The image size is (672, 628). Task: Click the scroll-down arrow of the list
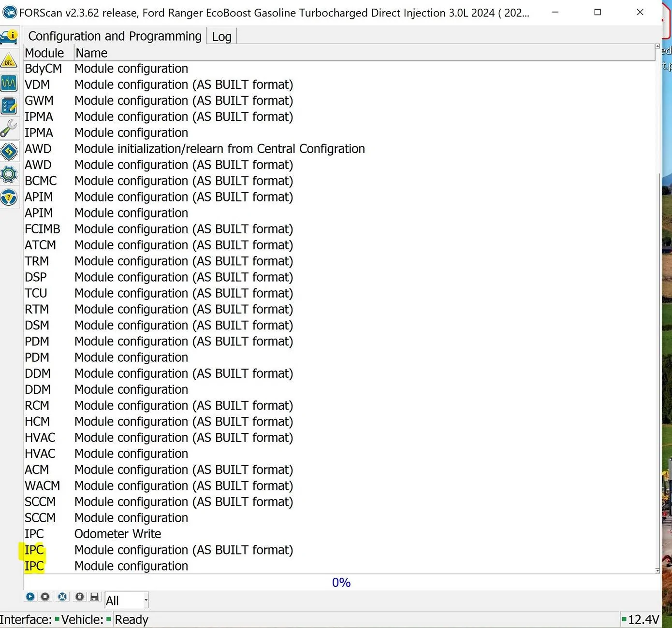pyautogui.click(x=657, y=571)
